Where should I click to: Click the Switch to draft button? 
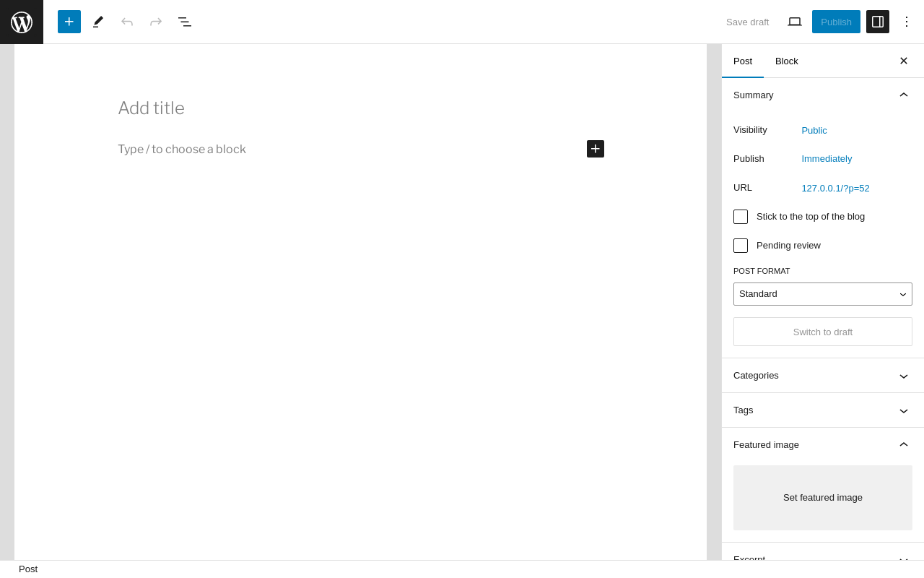click(x=823, y=332)
